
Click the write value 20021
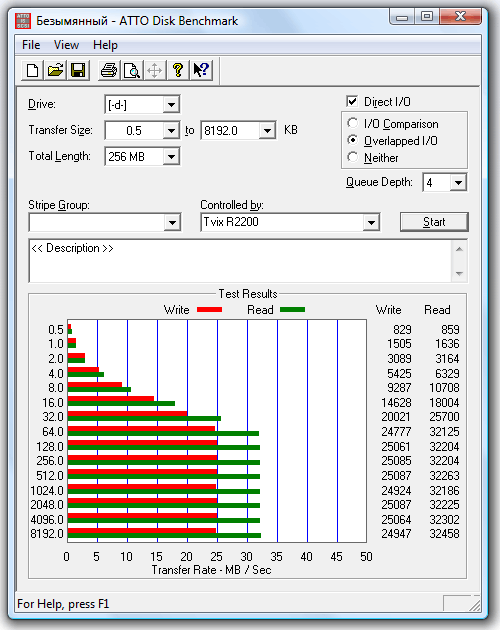pyautogui.click(x=396, y=417)
